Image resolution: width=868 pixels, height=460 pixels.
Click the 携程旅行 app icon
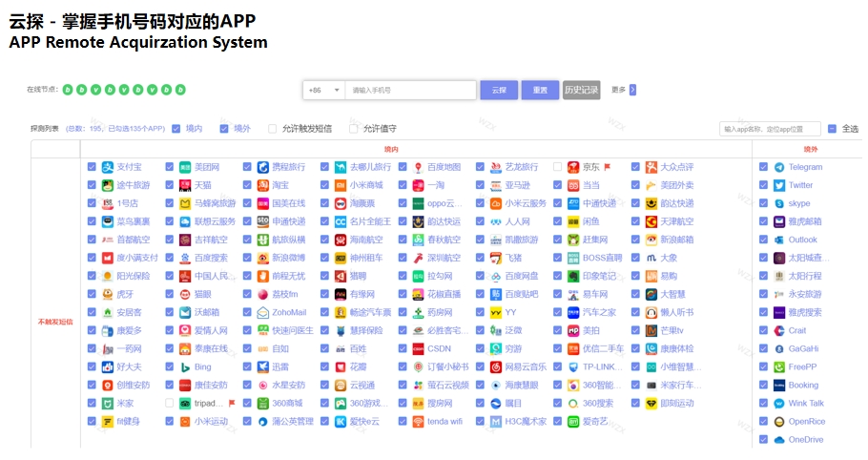point(263,167)
